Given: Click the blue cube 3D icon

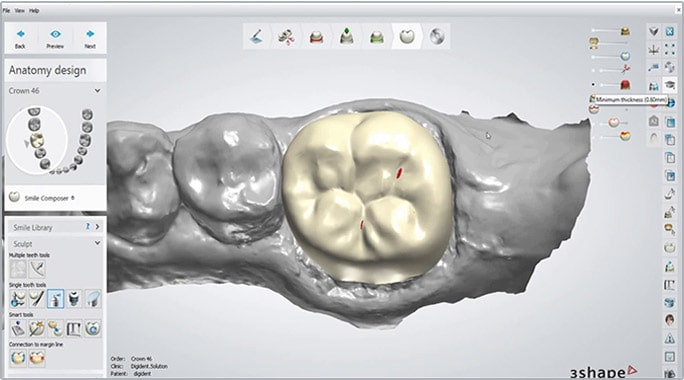Looking at the screenshot, I should (670, 302).
